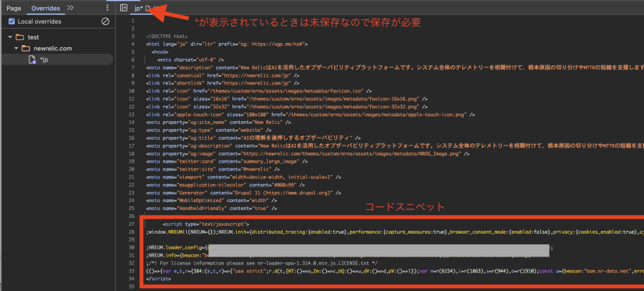Click the DOCTYPE html line
The width and height of the screenshot is (644, 291).
click(x=167, y=37)
